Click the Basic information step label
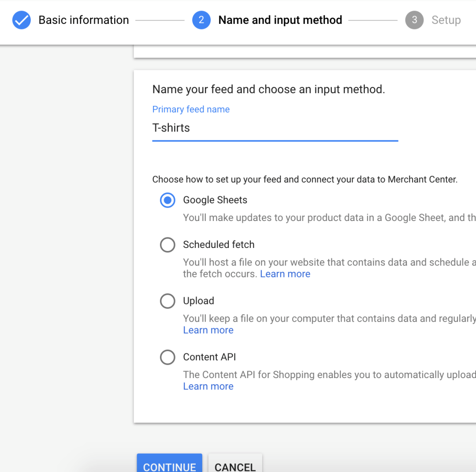This screenshot has height=472, width=476. 84,20
